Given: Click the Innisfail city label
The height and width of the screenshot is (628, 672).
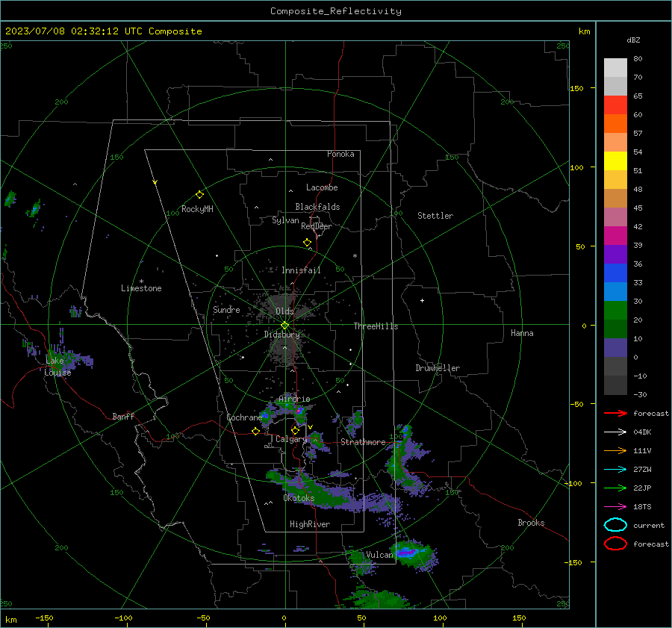Looking at the screenshot, I should [x=301, y=270].
